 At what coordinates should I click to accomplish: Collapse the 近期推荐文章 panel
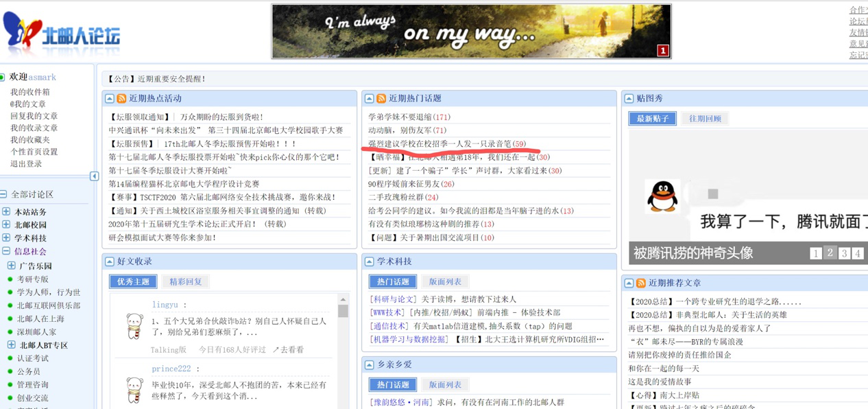[628, 282]
